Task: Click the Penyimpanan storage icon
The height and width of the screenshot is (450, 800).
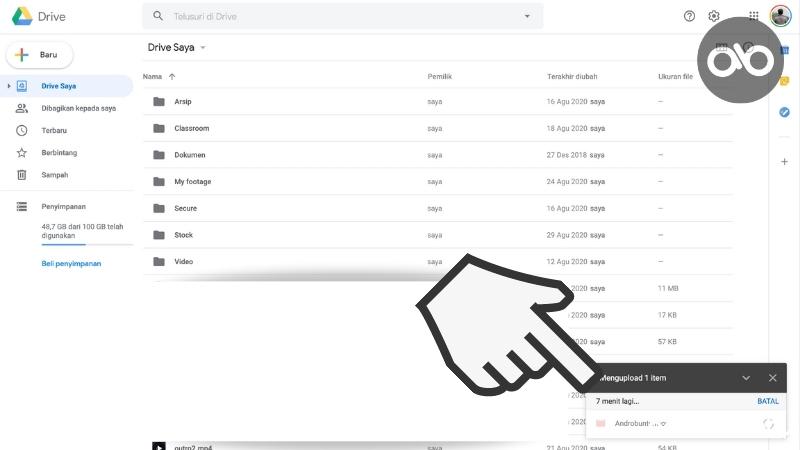Action: [x=21, y=206]
